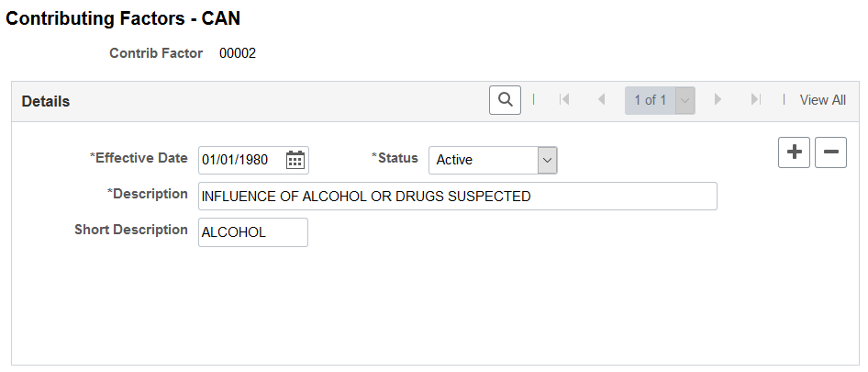
Task: Click the Contributing Factors - CAN page title
Action: point(123,19)
